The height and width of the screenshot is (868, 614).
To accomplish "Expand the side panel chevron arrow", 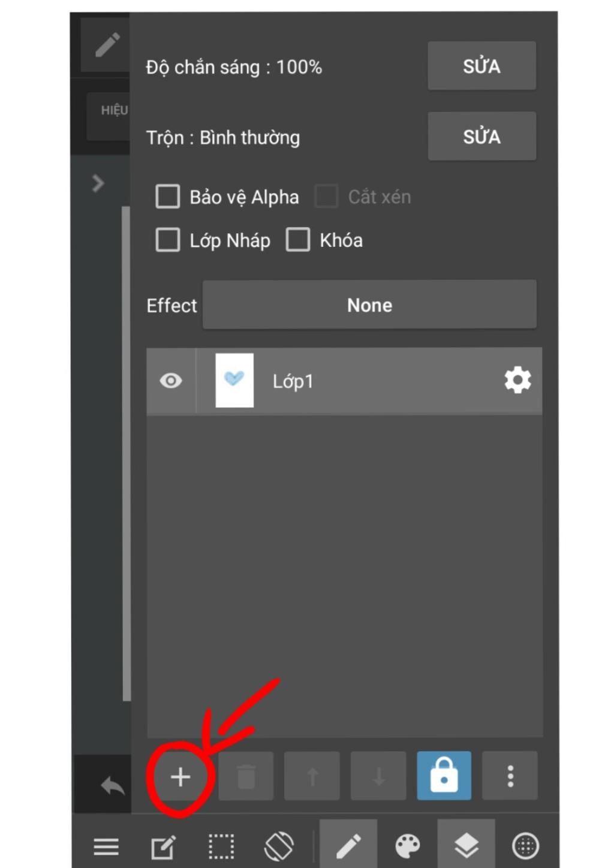I will (98, 183).
